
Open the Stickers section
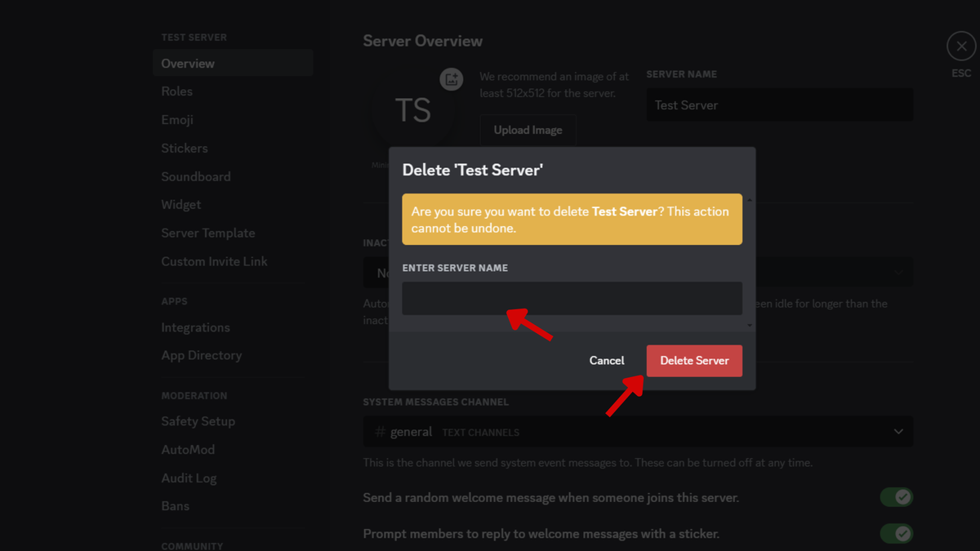tap(185, 149)
